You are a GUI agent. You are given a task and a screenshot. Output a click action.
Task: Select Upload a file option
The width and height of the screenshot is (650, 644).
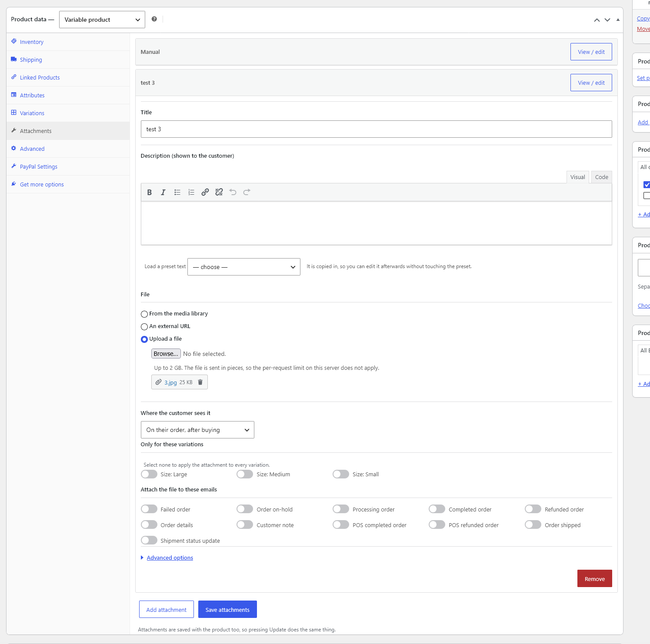(x=144, y=339)
